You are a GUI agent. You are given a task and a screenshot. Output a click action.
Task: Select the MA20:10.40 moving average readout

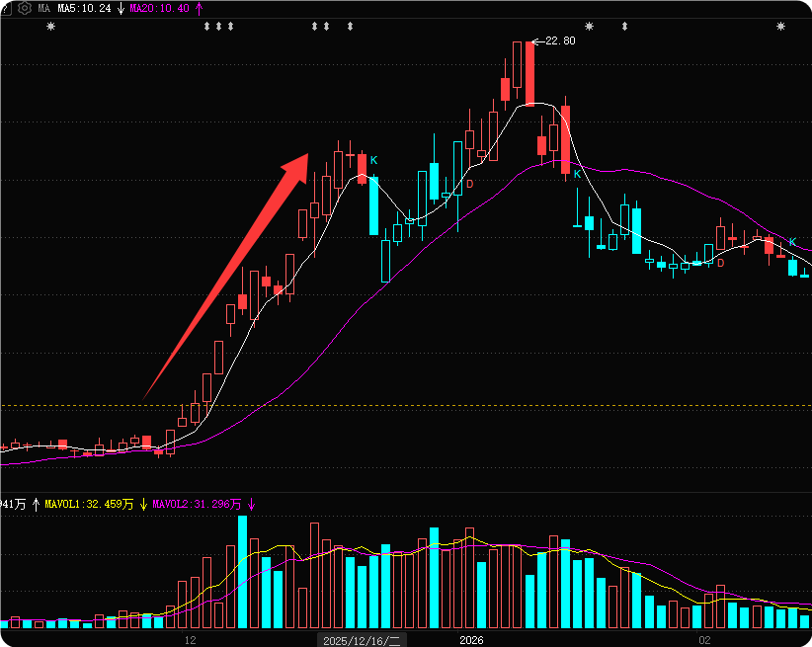(x=159, y=8)
